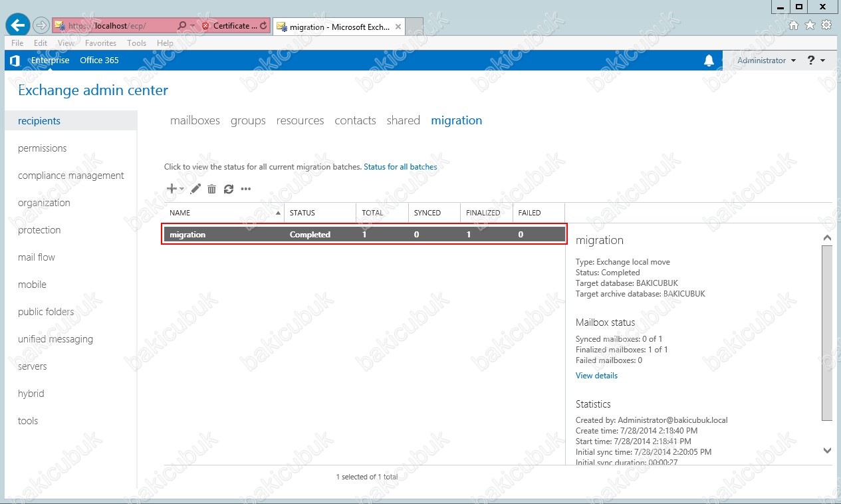
Task: Sort by the FINALIZED column header
Action: (x=487, y=213)
